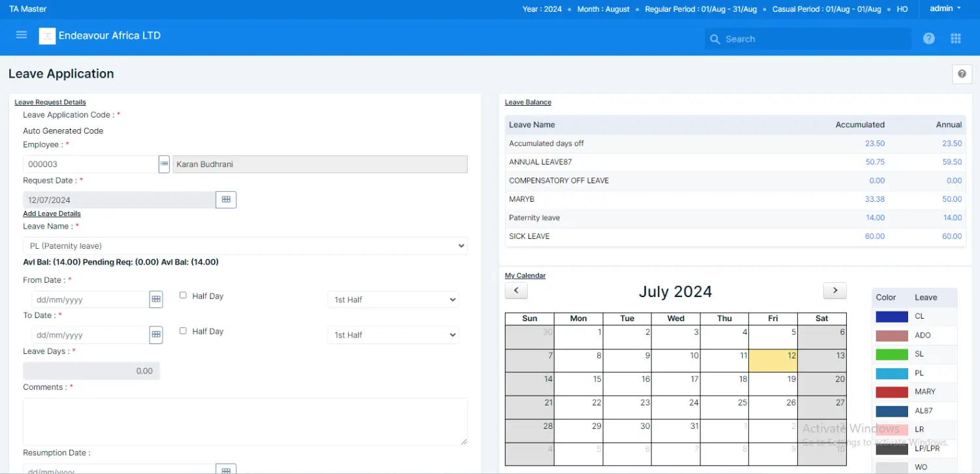This screenshot has height=474, width=980.
Task: Enable Half Day for To Date
Action: (x=184, y=331)
